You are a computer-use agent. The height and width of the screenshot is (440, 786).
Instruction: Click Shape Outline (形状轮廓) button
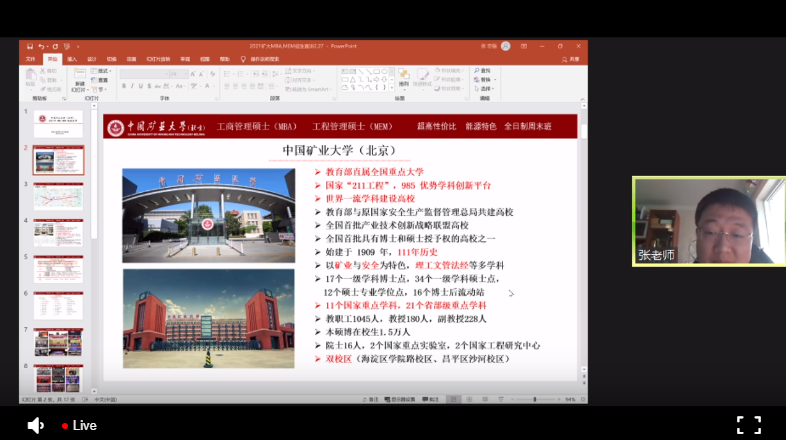pos(448,80)
